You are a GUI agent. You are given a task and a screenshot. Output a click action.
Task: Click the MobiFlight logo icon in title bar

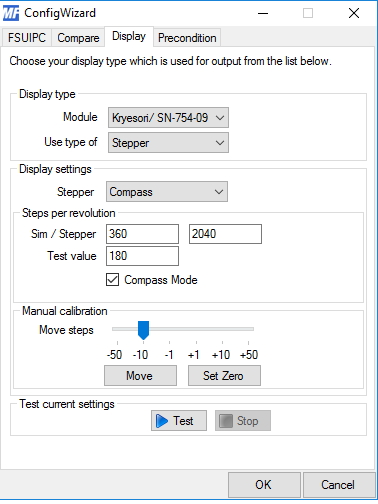[x=11, y=13]
